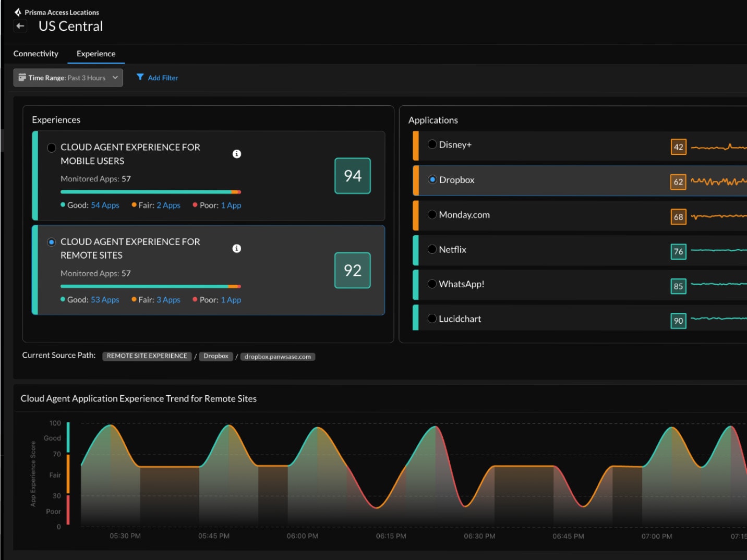Click the dropbox.panwsase.com path chip
This screenshot has width=747, height=560.
278,357
